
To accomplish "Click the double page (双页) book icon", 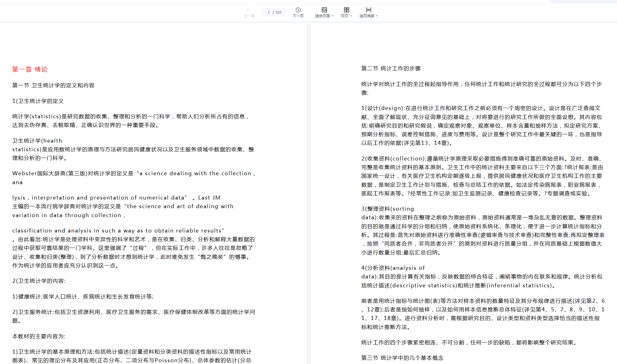I will point(346,10).
